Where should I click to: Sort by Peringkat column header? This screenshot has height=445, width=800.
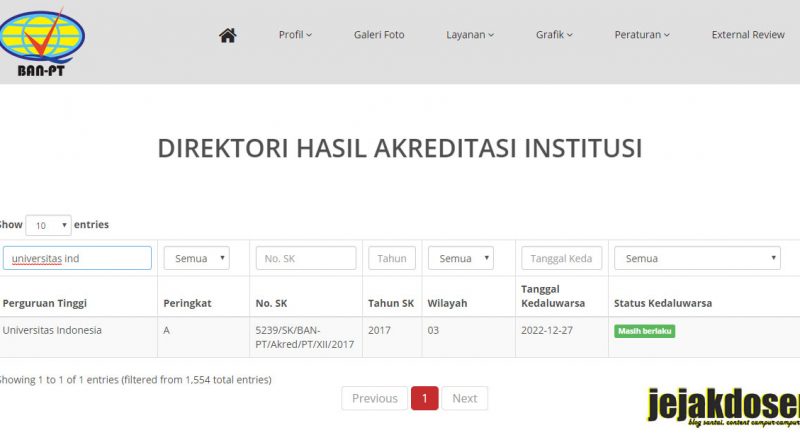coord(187,303)
